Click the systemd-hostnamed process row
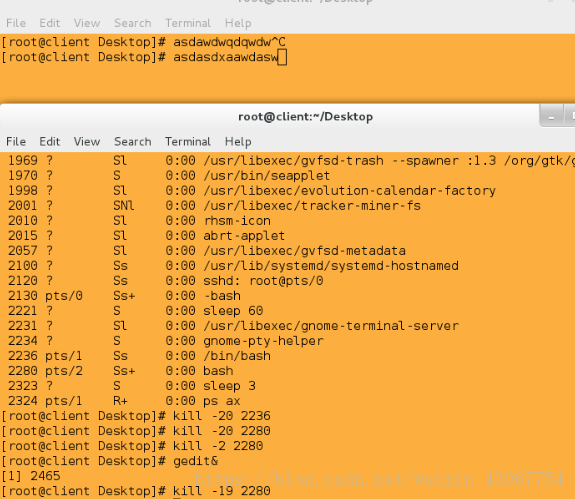The width and height of the screenshot is (575, 499). (233, 266)
